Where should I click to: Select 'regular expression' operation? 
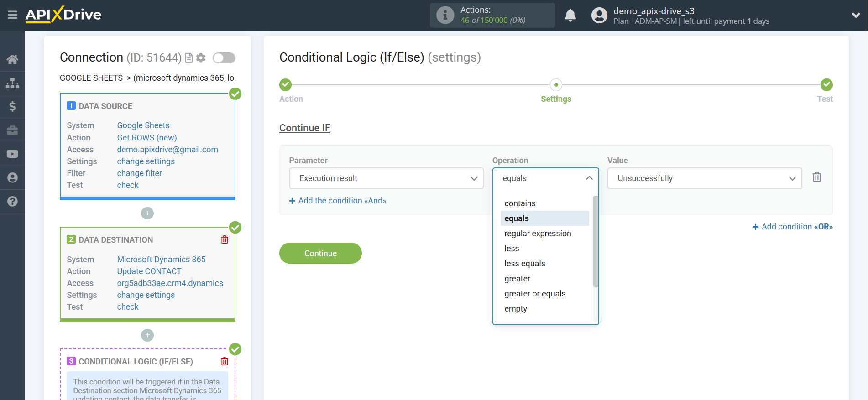[544, 234]
